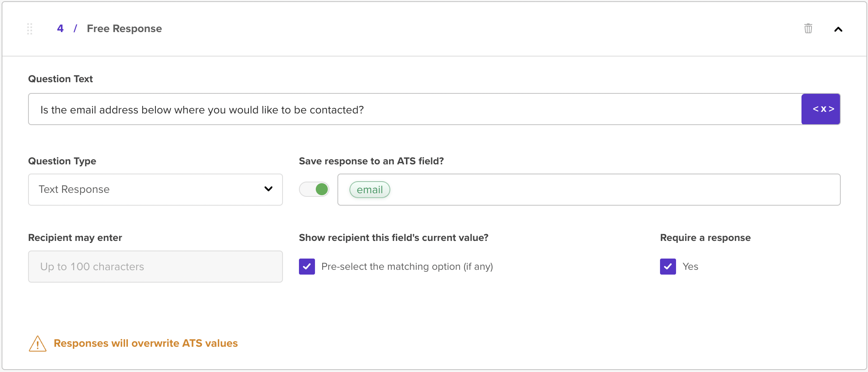The image size is (868, 372).
Task: Uncheck Pre-select the matching option checkbox
Action: 307,267
